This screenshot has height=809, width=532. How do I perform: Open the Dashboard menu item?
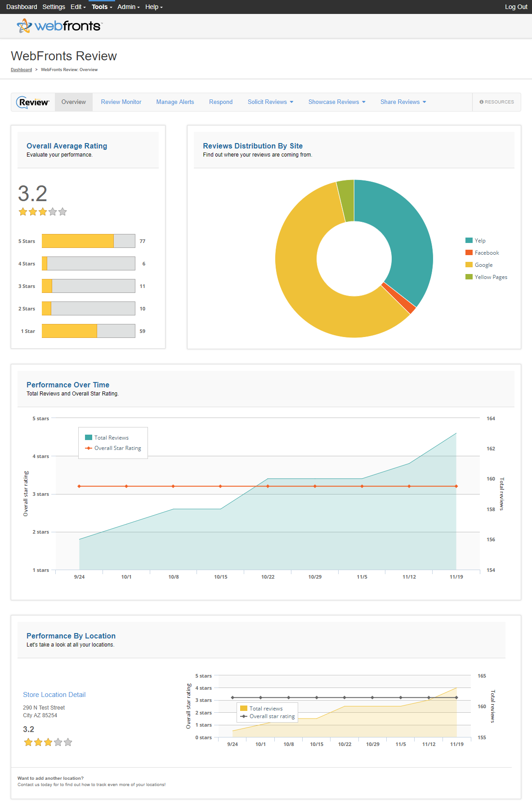click(22, 7)
